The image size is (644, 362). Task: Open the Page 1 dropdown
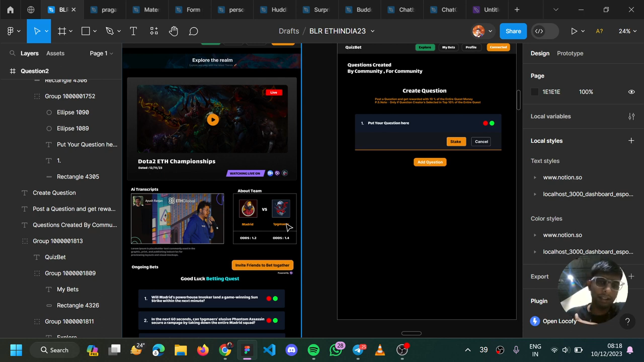[x=101, y=53]
